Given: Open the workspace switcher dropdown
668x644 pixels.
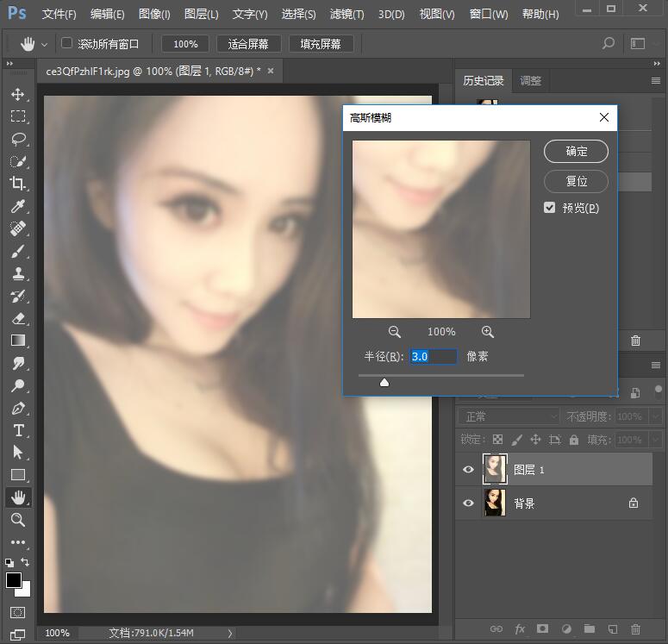Looking at the screenshot, I should pyautogui.click(x=637, y=43).
